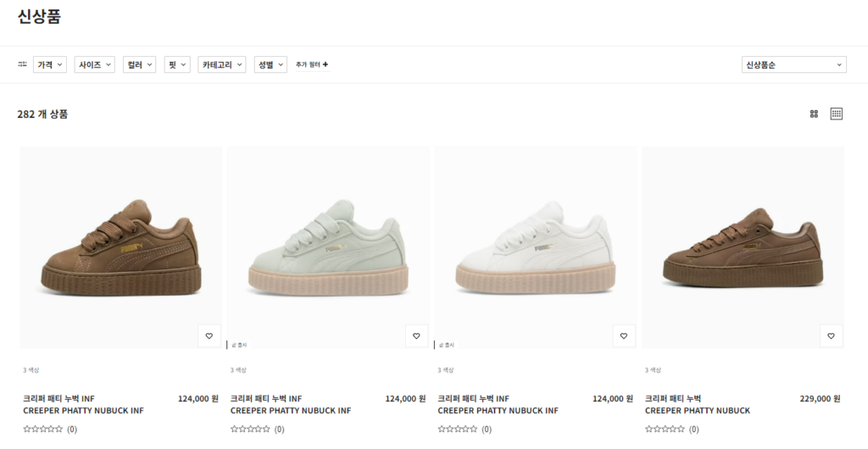
Task: Switch to the dense grid view
Action: pyautogui.click(x=837, y=114)
